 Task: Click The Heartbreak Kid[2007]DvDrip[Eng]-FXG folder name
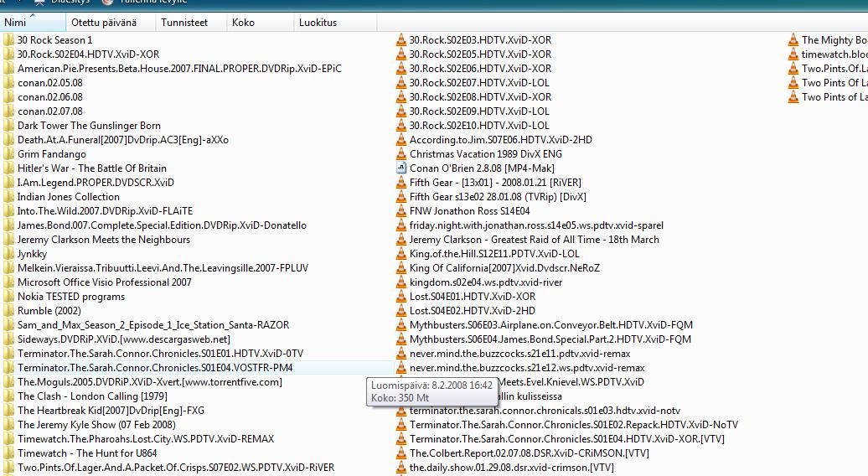coord(111,410)
